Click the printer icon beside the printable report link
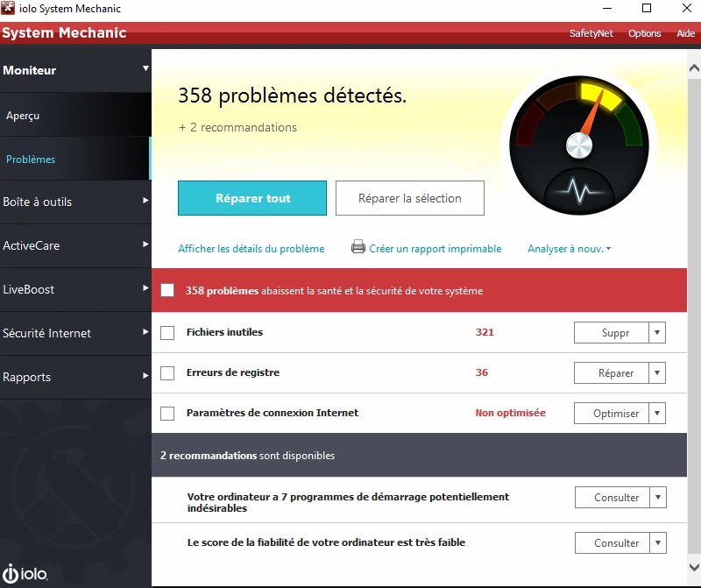Image resolution: width=701 pixels, height=588 pixels. point(358,246)
